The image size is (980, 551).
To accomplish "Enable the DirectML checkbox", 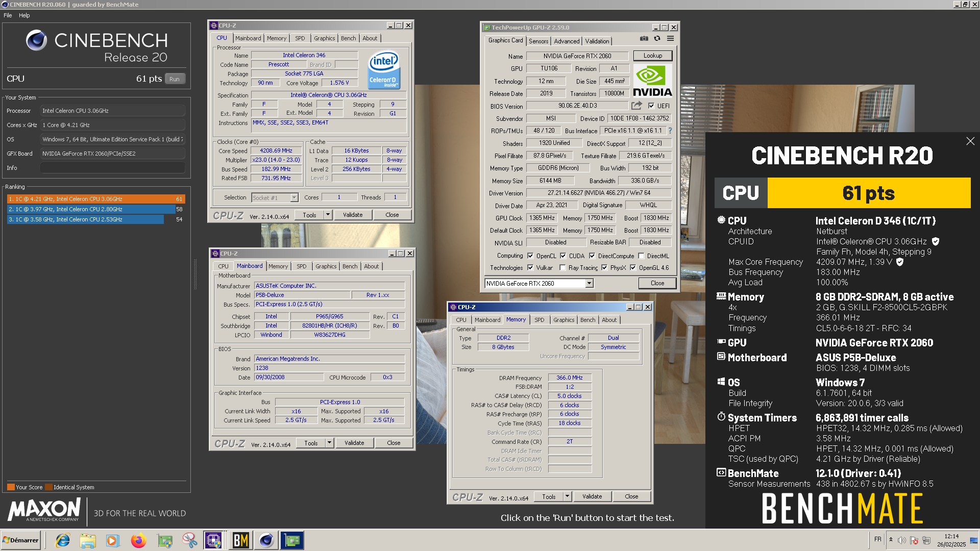I will coord(641,256).
